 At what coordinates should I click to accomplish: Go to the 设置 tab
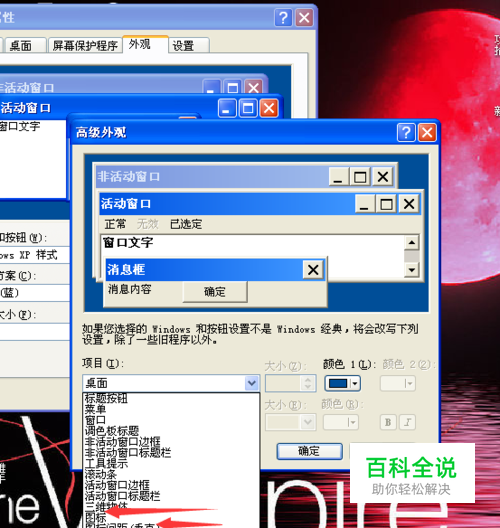coord(189,45)
